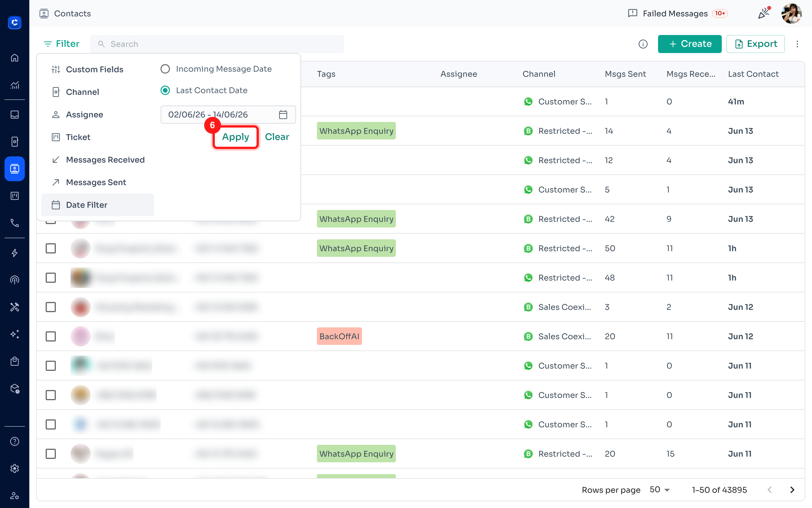The height and width of the screenshot is (508, 812).
Task: Select Last Contact Date radio option
Action: coord(165,90)
